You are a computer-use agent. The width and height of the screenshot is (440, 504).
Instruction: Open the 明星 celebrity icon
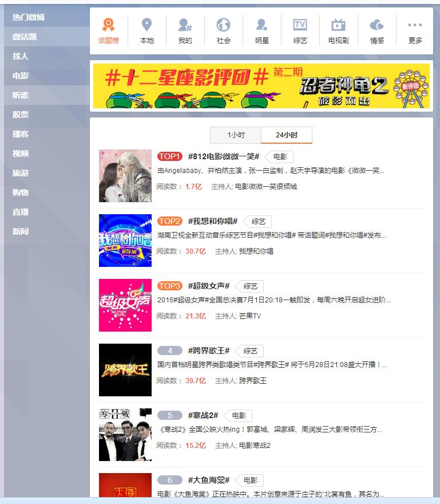261,25
